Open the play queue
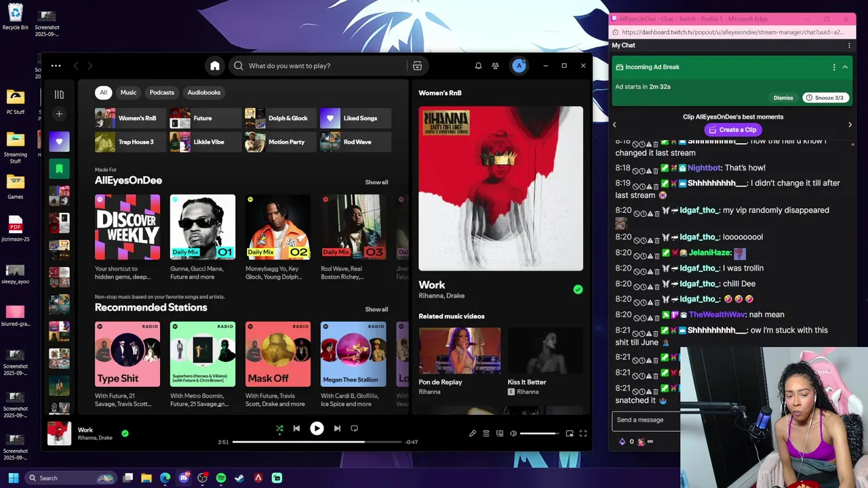The width and height of the screenshot is (868, 488). 486,434
